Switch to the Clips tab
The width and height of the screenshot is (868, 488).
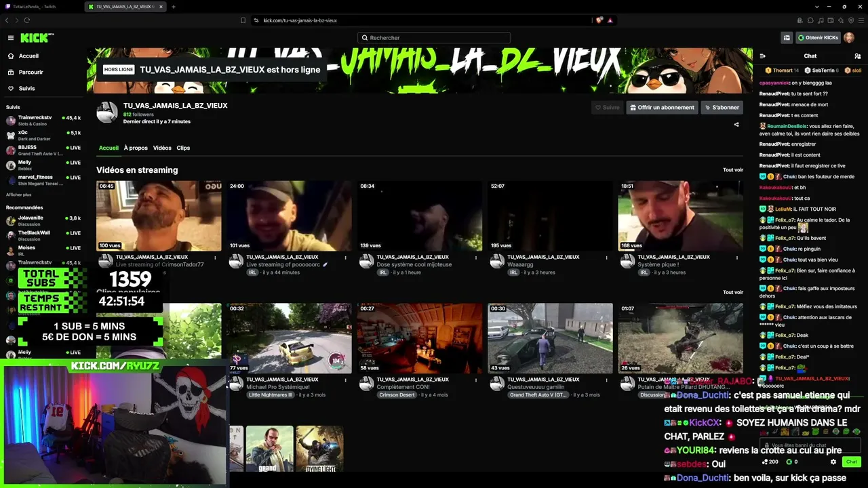[183, 148]
